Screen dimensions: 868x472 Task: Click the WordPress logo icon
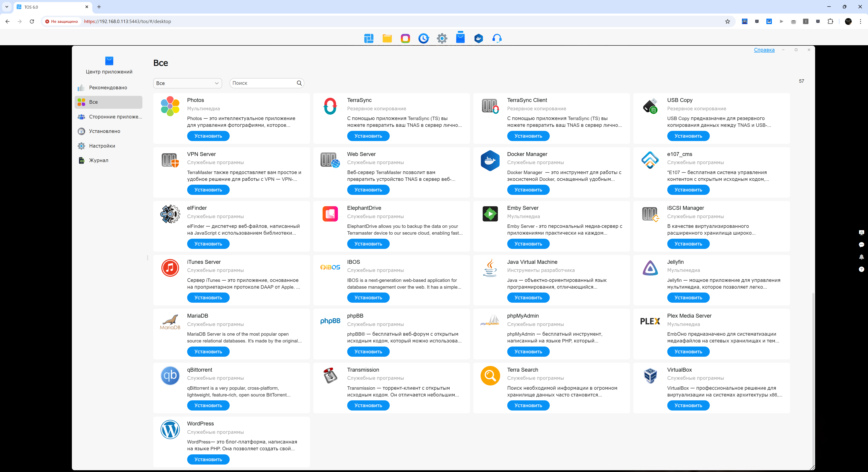170,429
